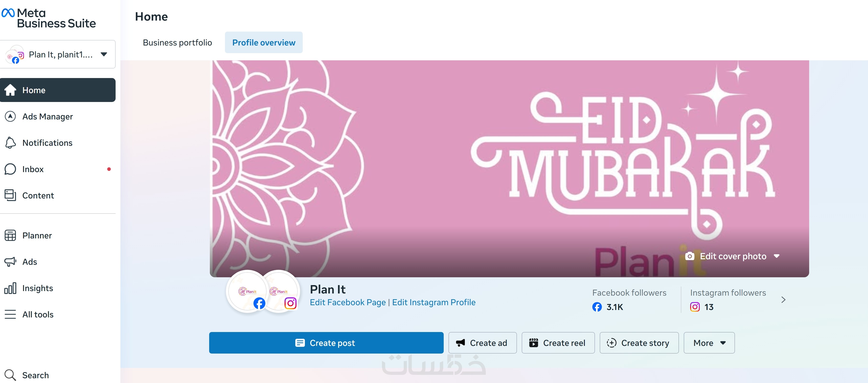Open the Planner calendar item

58,235
